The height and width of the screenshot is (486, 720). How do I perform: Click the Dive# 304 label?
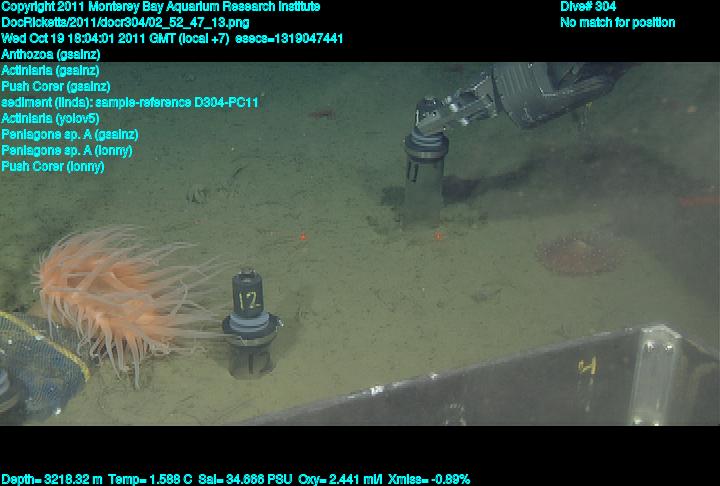coord(588,7)
